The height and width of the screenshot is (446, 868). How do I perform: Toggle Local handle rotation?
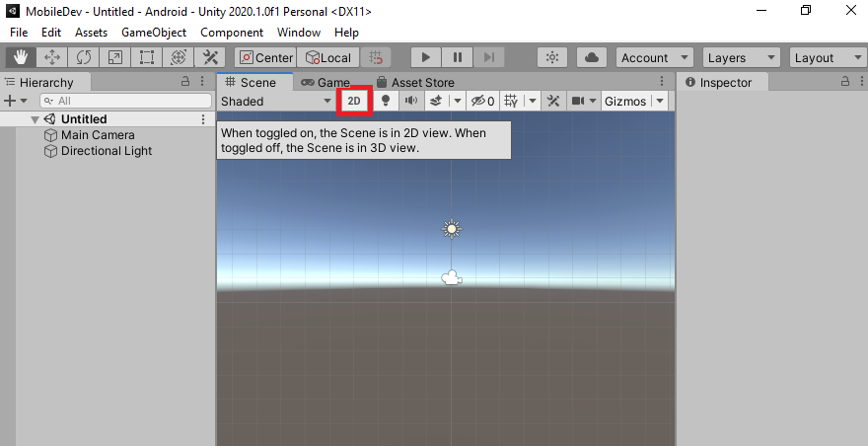coord(328,57)
